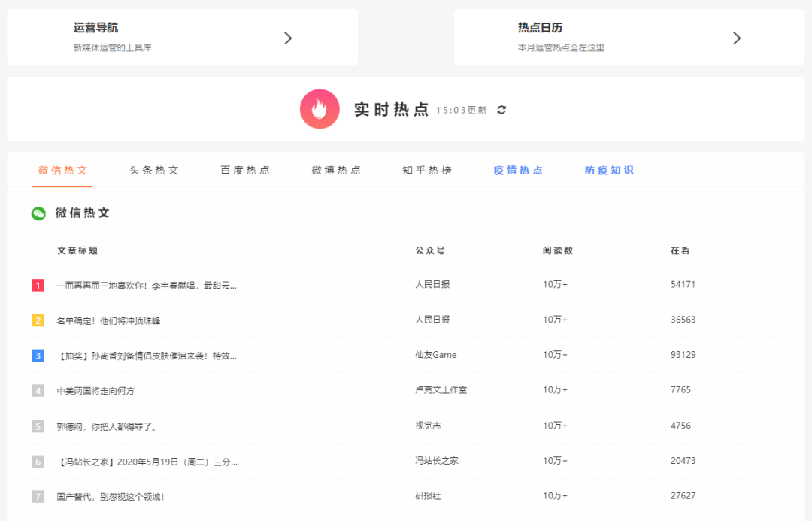Click the green WeChat icon next to 微信热文
812x521 pixels.
[38, 214]
